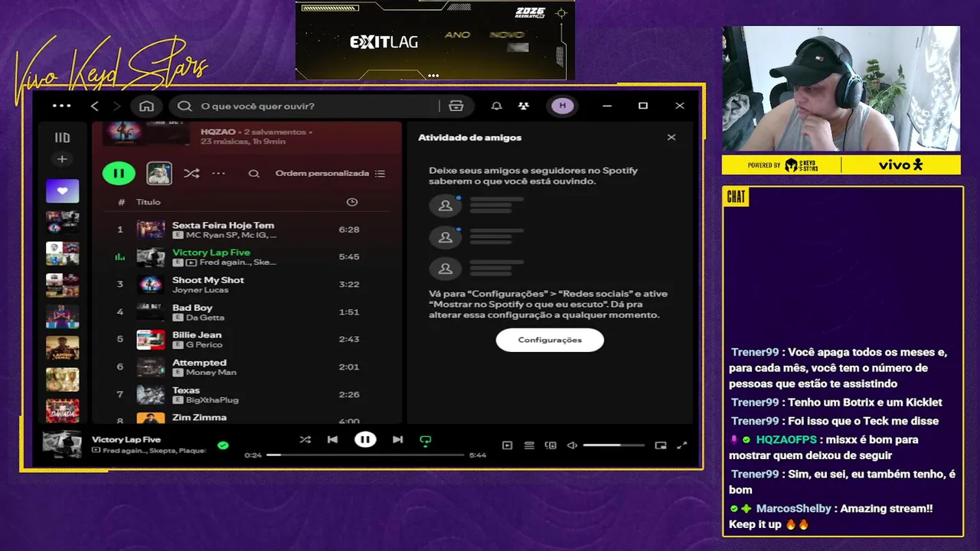Mute the volume speaker icon
Viewport: 980px width, 551px height.
(572, 445)
